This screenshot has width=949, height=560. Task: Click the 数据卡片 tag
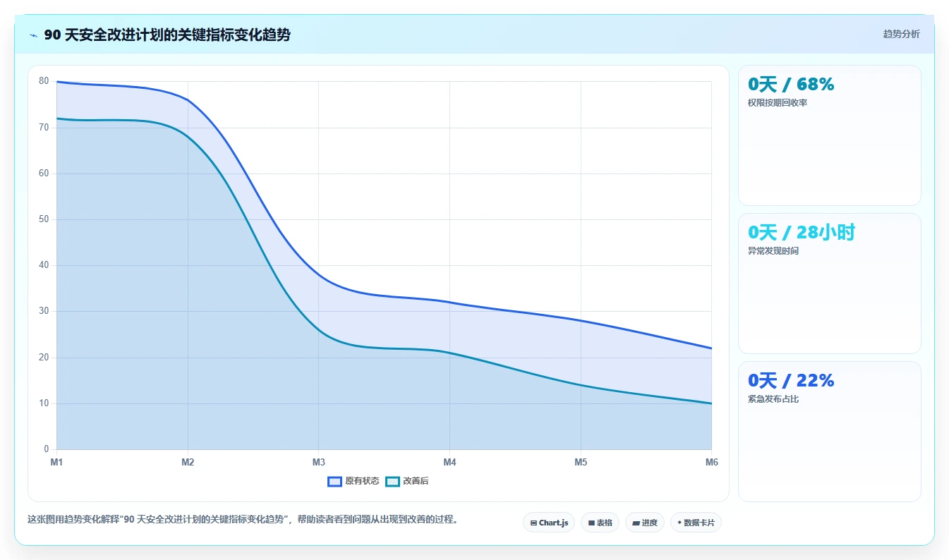pyautogui.click(x=696, y=523)
